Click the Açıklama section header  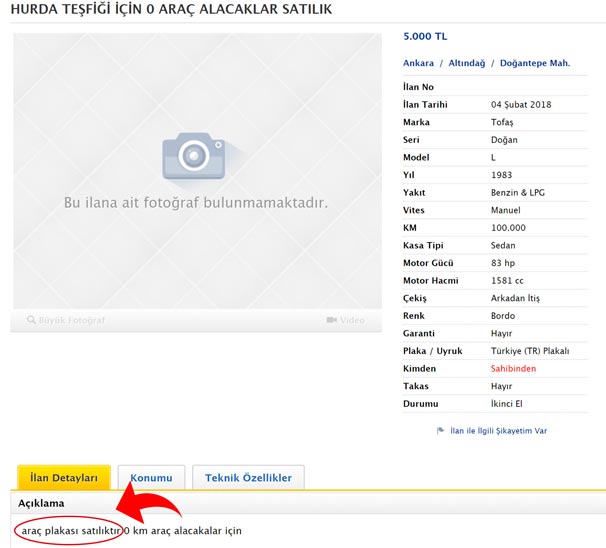pyautogui.click(x=42, y=503)
